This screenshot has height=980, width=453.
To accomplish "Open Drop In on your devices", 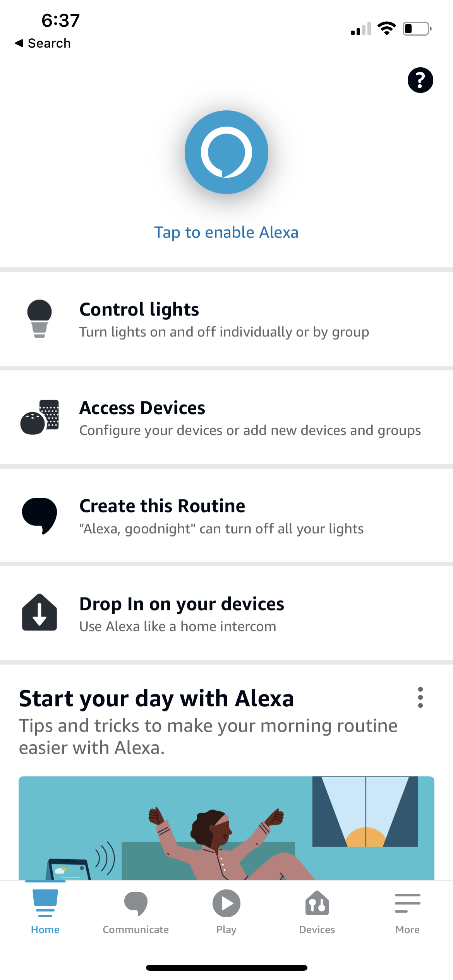I will coord(182,614).
